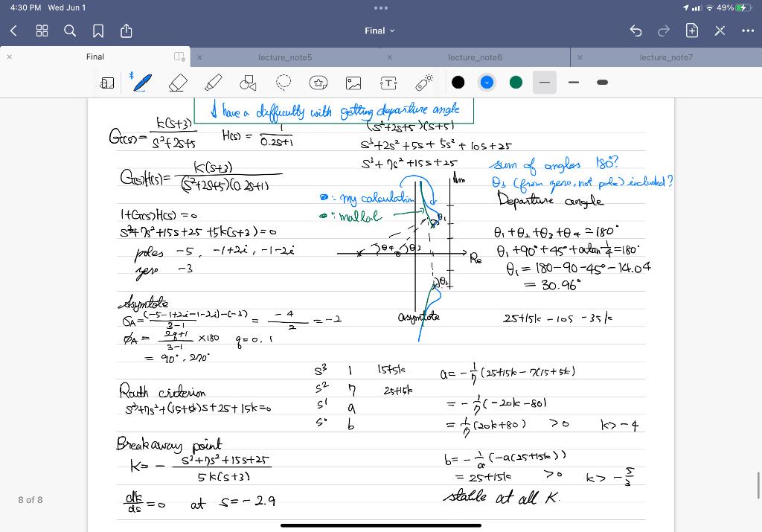Select the Eraser tool
Image resolution: width=762 pixels, height=532 pixels.
(178, 83)
